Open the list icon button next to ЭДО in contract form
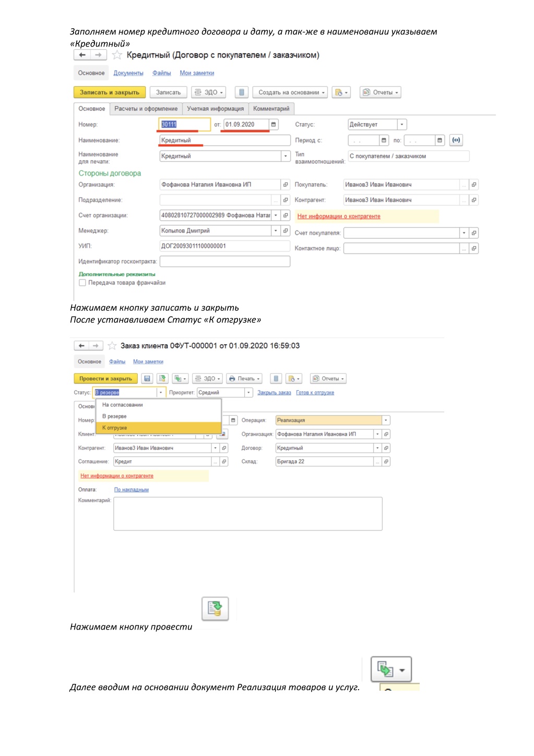Screen dimensions: 534x756 241,92
